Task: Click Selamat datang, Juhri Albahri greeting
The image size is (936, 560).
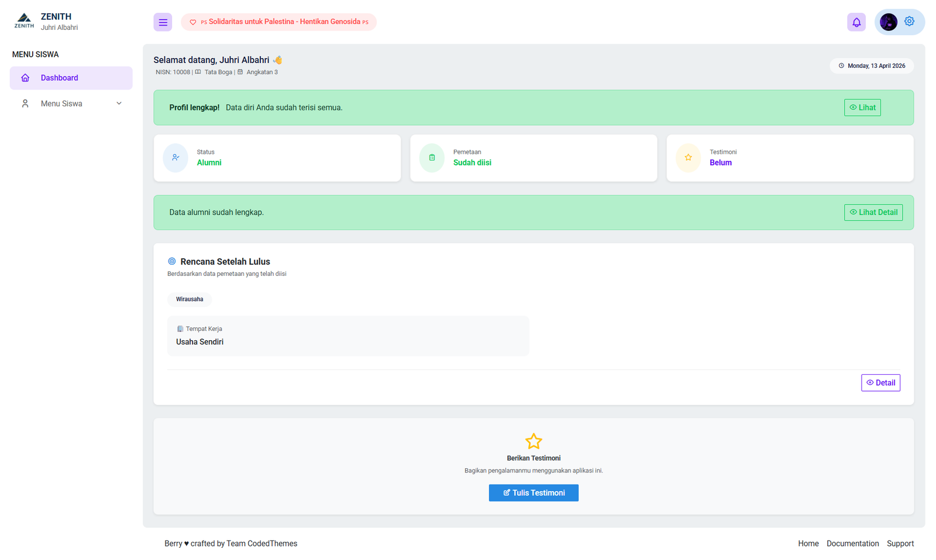Action: coord(211,60)
